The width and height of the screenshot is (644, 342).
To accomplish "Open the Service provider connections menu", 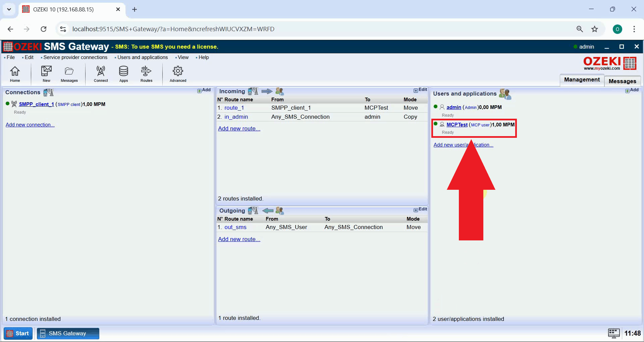I will click(x=75, y=57).
